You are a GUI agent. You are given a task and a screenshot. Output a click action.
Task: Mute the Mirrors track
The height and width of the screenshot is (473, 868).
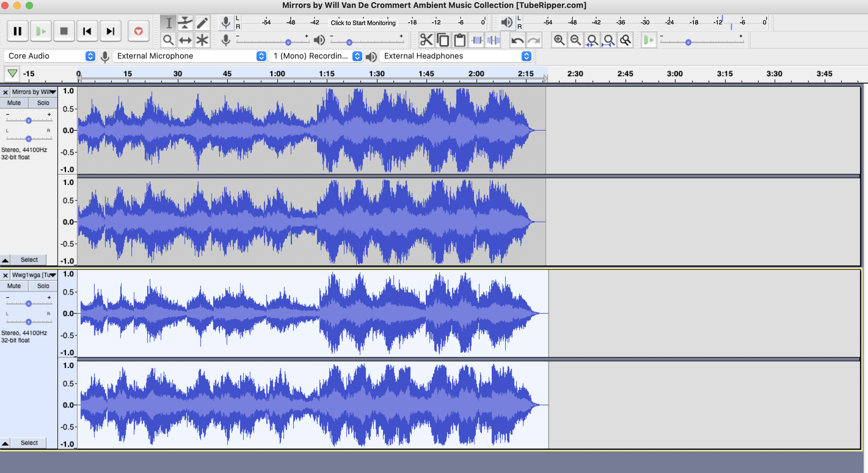pyautogui.click(x=14, y=103)
